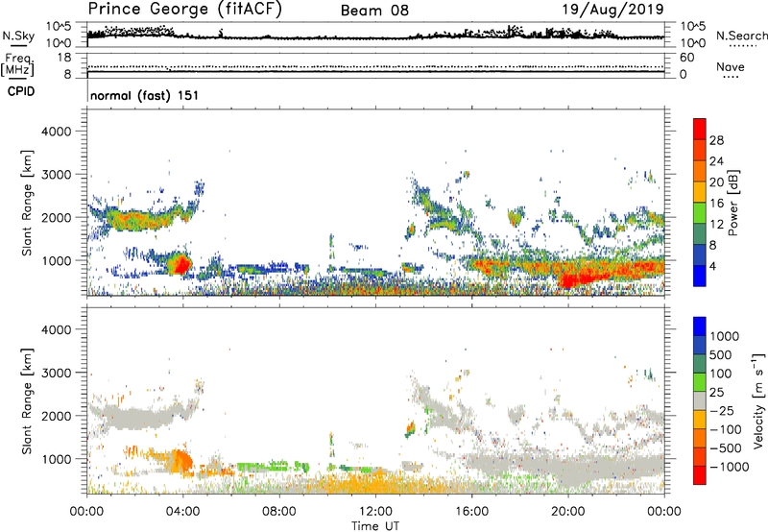Click the 12 label on Power color bar
This screenshot has height=532, width=768.
716,225
